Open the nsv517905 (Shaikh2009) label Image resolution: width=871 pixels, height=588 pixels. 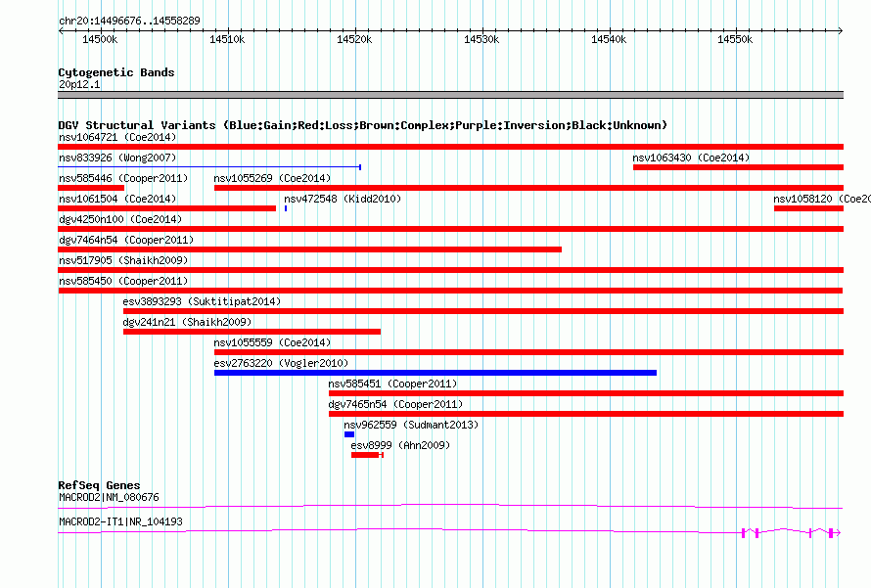click(x=123, y=260)
